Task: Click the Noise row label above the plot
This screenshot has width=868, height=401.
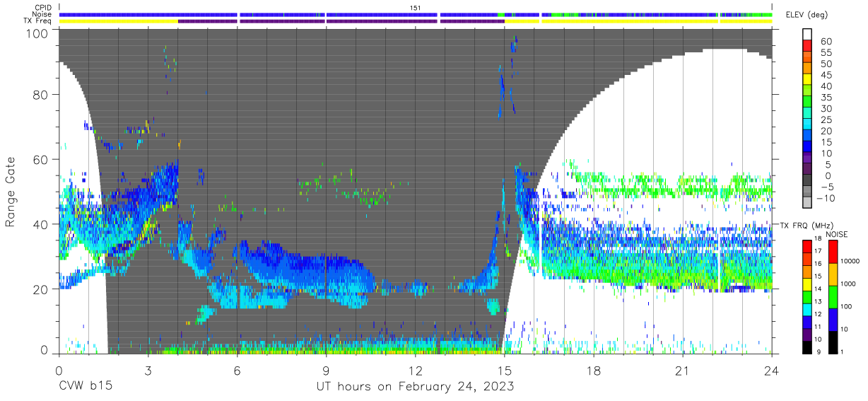Action: click(42, 14)
